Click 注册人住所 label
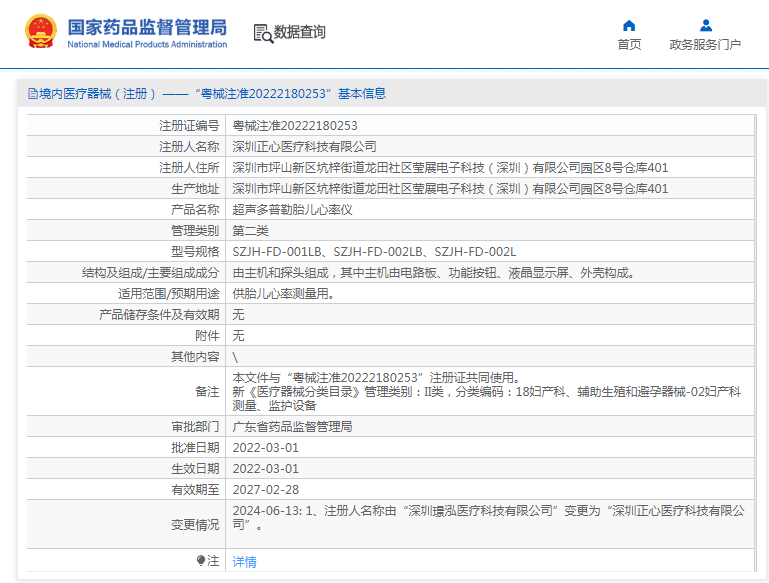The image size is (769, 583). click(189, 168)
